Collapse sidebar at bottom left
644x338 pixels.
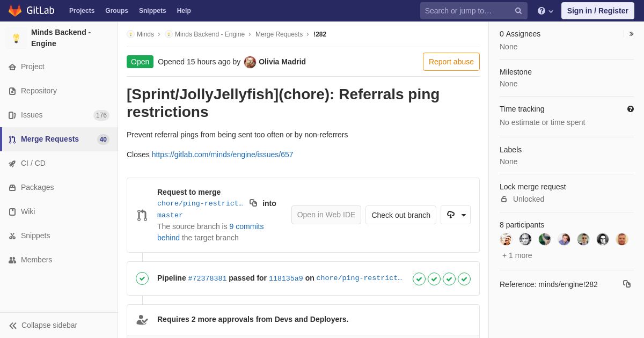pyautogui.click(x=43, y=325)
